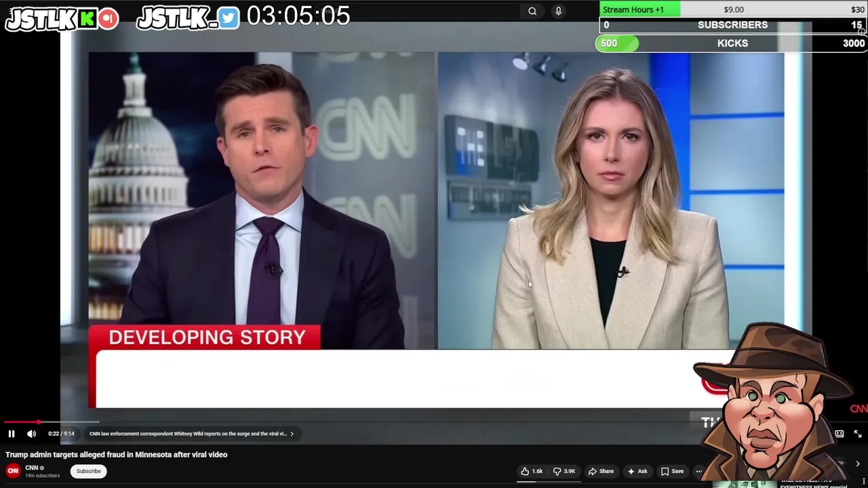Viewport: 868px width, 488px height.
Task: Click the stream timer 03:05:05
Action: coord(298,16)
